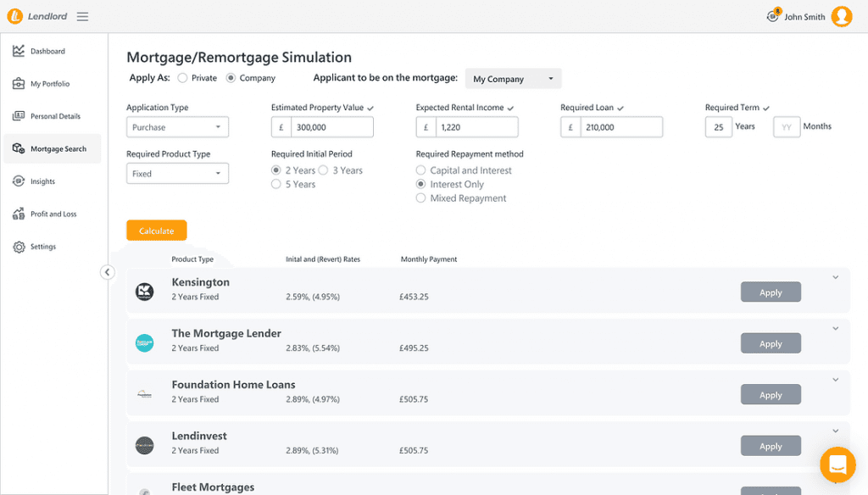Open Insights in sidebar
Screen dimensions: 868x495
42,181
